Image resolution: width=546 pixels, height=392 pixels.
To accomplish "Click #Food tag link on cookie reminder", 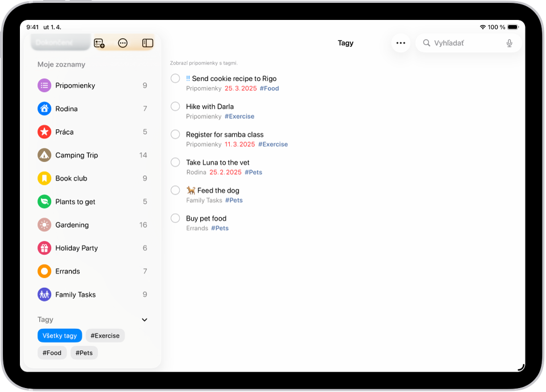I will click(x=269, y=88).
